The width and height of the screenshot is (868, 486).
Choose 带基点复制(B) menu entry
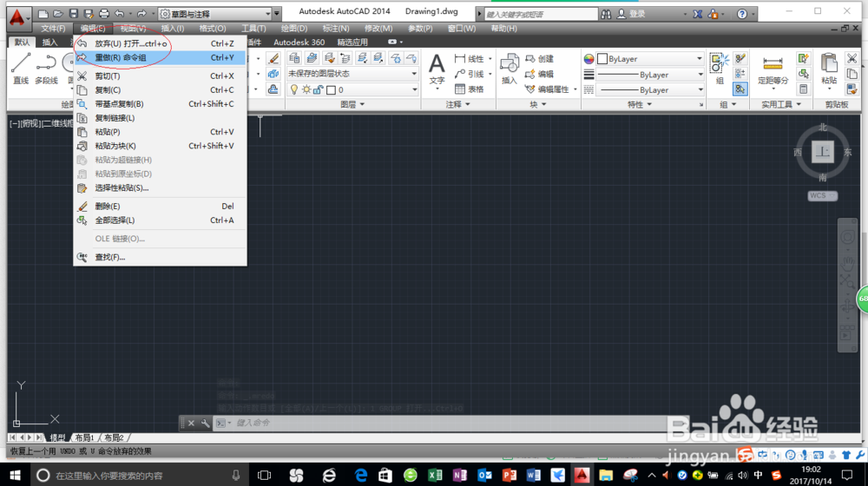pos(160,104)
